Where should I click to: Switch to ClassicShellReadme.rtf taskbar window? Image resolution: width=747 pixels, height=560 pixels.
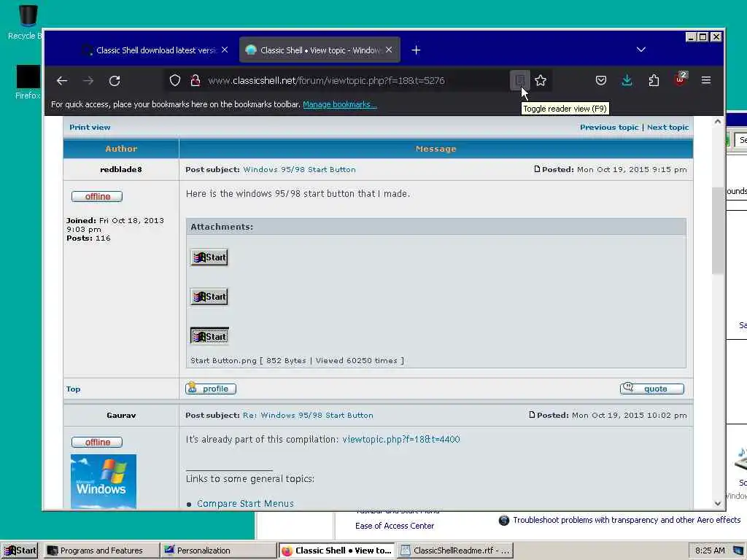point(455,551)
